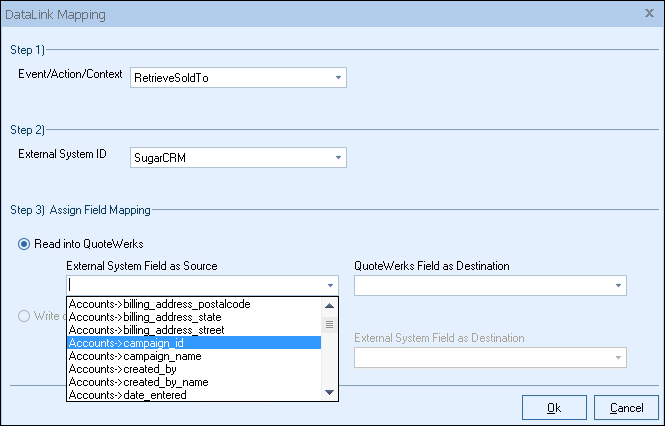Viewport: 665px width, 426px height.
Task: Click the field list scrollbar thumb
Action: (329, 324)
